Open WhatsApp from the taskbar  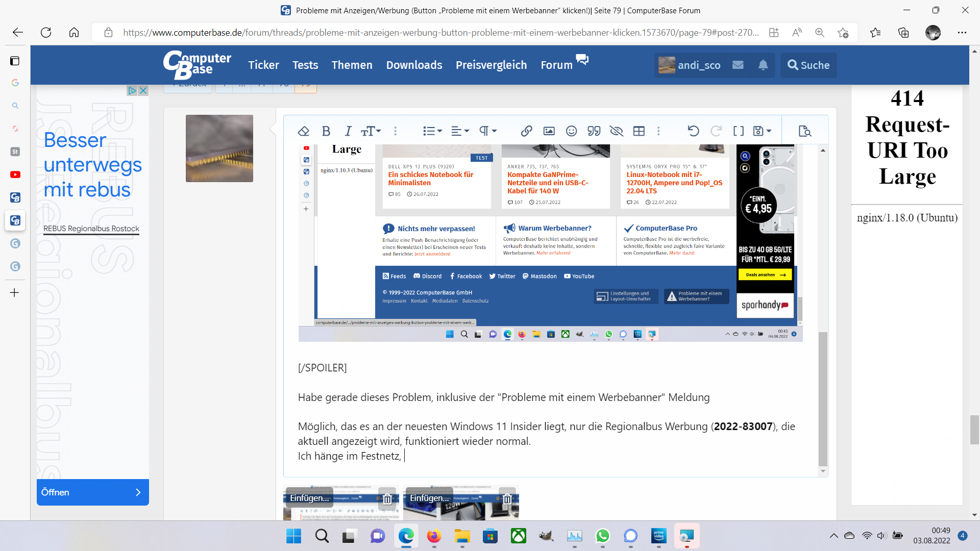click(x=602, y=536)
